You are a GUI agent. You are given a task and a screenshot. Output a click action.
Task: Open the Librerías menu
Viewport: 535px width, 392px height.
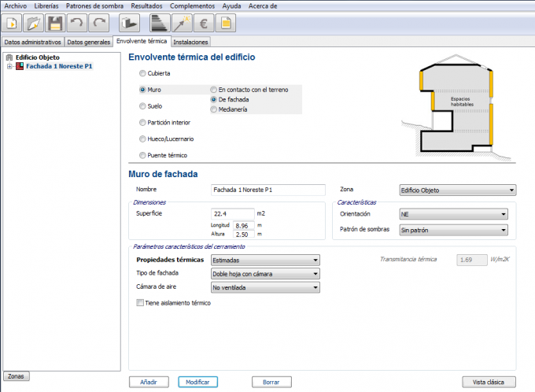[x=46, y=6]
